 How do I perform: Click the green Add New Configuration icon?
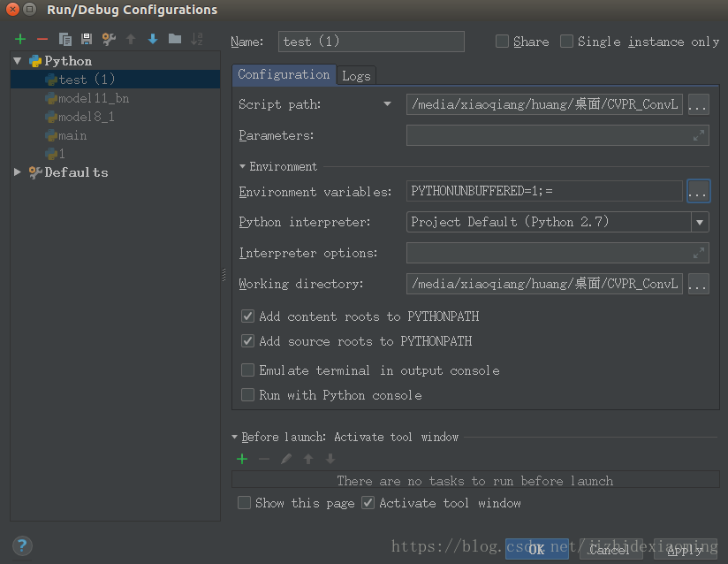(x=20, y=39)
